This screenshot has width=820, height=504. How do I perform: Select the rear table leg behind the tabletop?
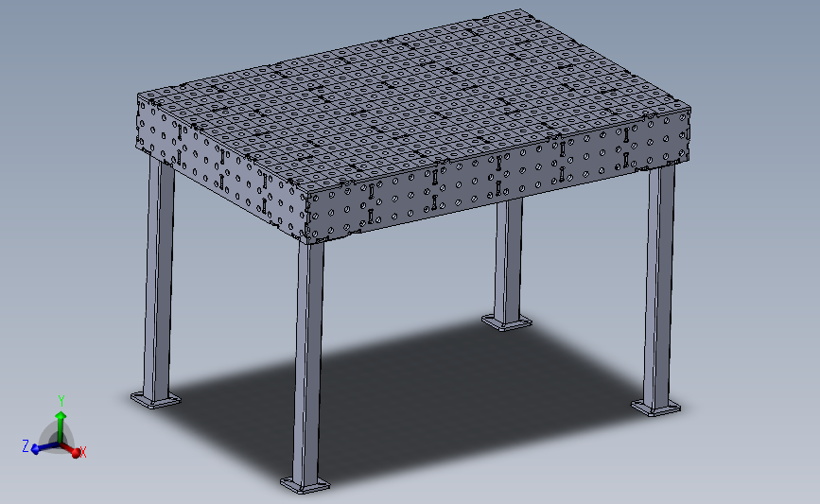(509, 260)
